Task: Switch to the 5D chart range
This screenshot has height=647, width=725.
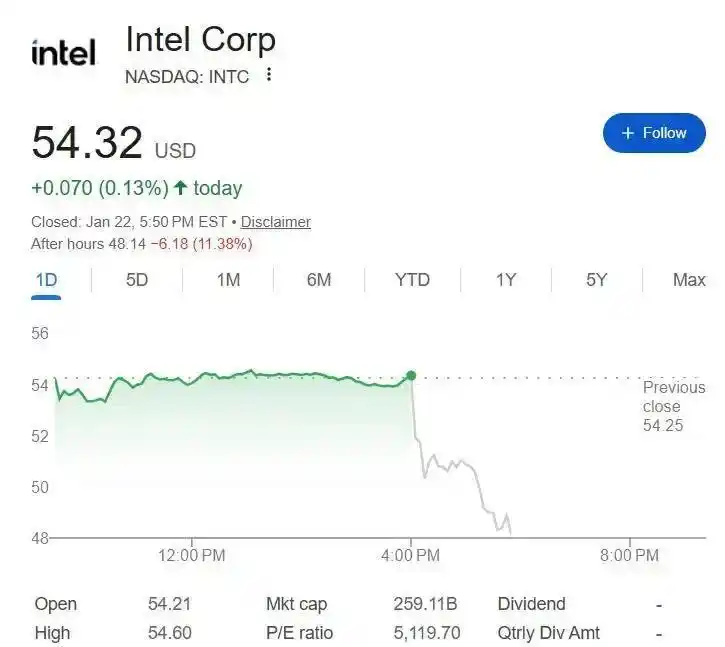Action: point(137,280)
